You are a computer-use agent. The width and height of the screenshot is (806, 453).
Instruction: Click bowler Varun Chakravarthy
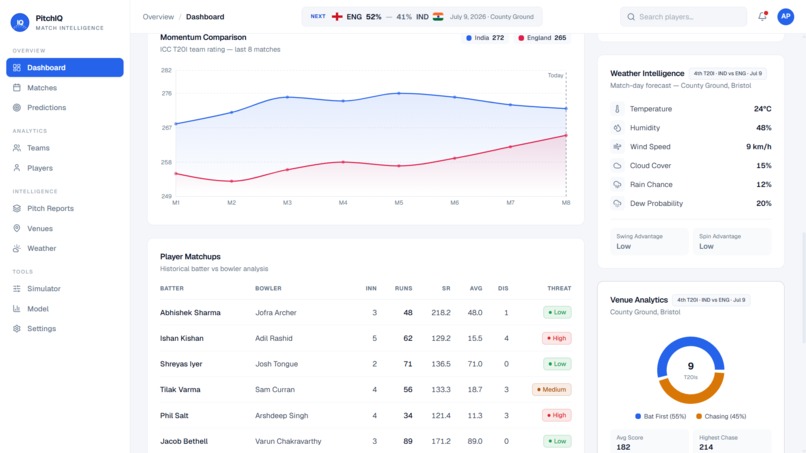coord(288,441)
